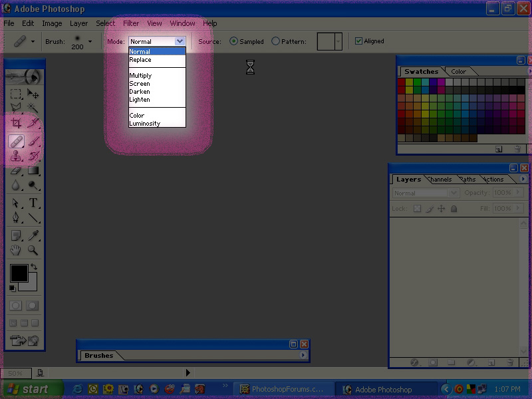Screen dimensions: 532x399
Task: Open the Filter menu
Action: click(x=131, y=23)
